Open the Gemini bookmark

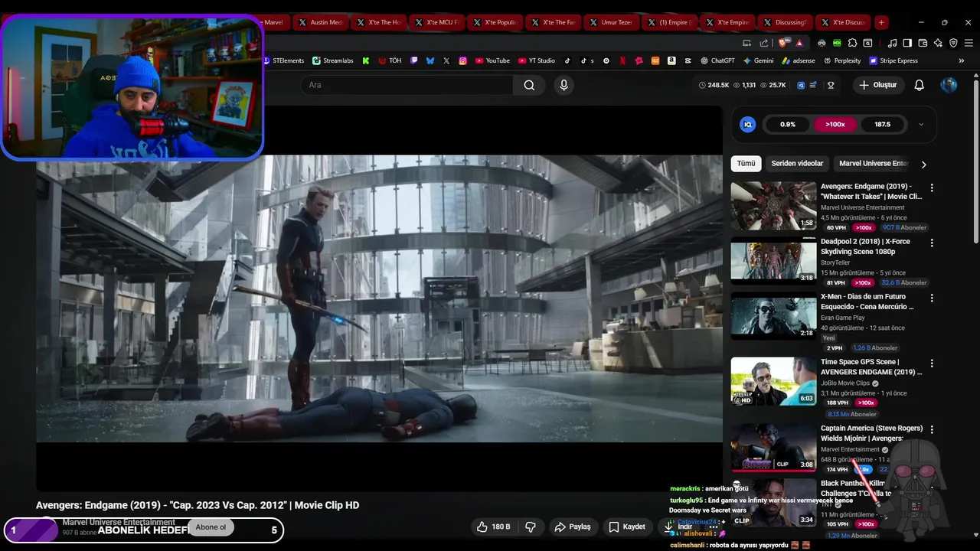[759, 60]
